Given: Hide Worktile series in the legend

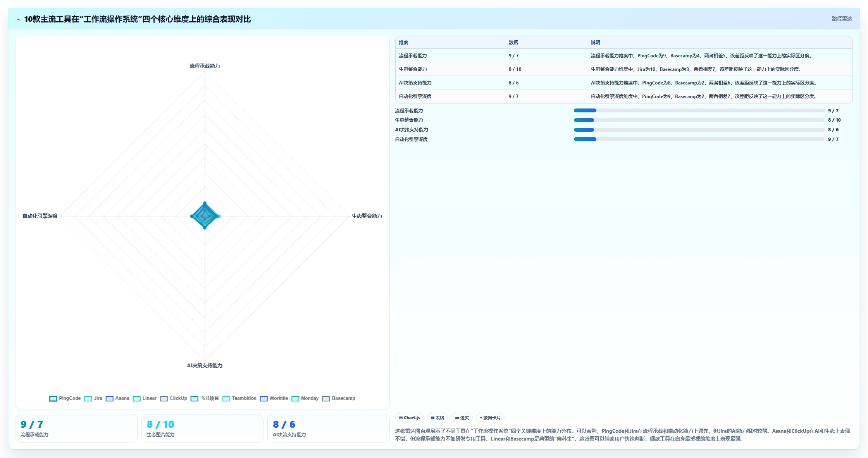Looking at the screenshot, I should 274,398.
